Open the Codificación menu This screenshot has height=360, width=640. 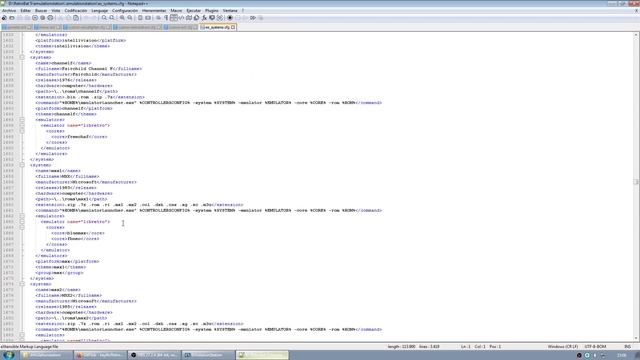[x=76, y=11]
